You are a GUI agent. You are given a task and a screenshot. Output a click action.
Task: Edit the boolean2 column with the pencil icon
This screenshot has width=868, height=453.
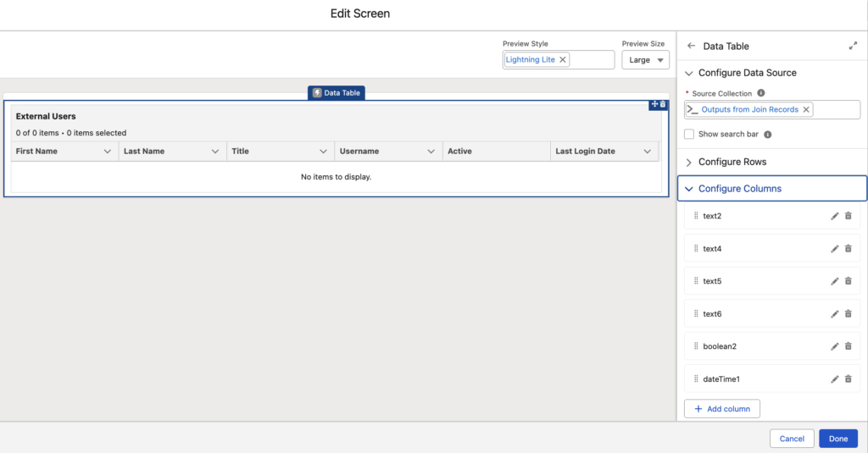coord(834,347)
